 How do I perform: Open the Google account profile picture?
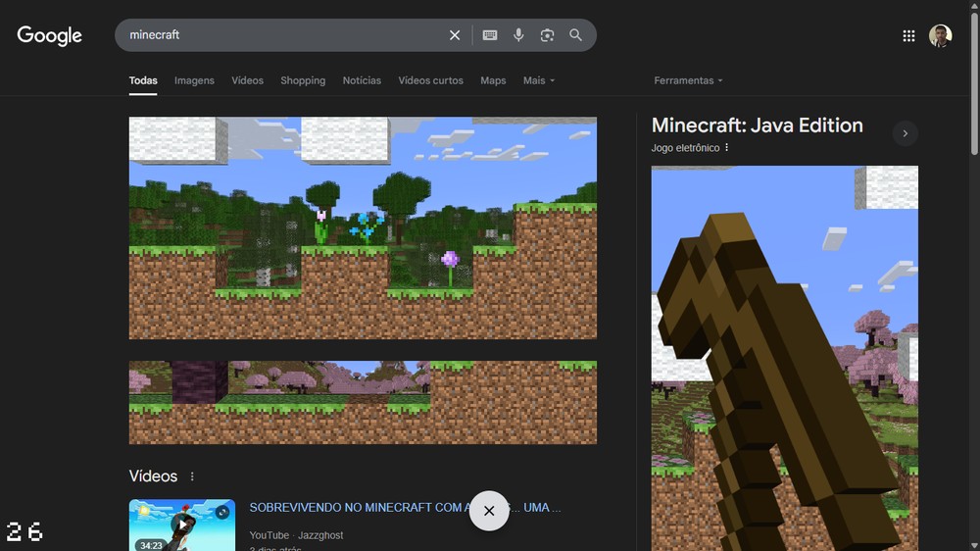pos(940,35)
